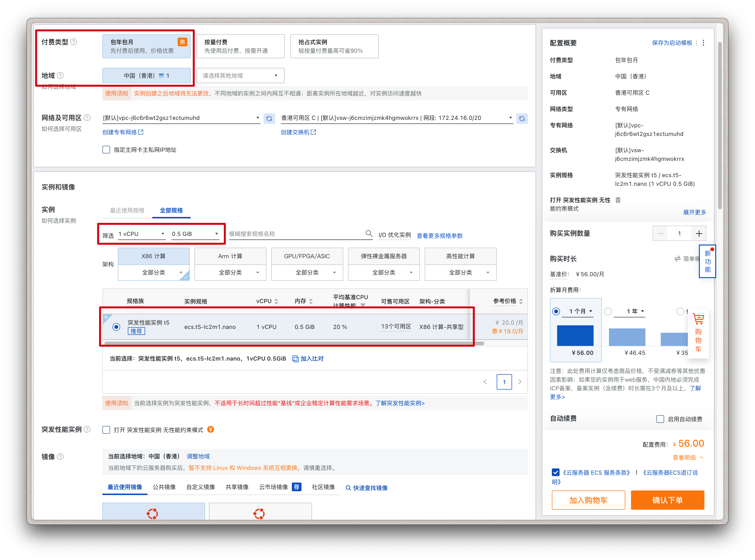This screenshot has width=755, height=560.
Task: Click the ¥46.45 yearly price bar
Action: pyautogui.click(x=627, y=337)
